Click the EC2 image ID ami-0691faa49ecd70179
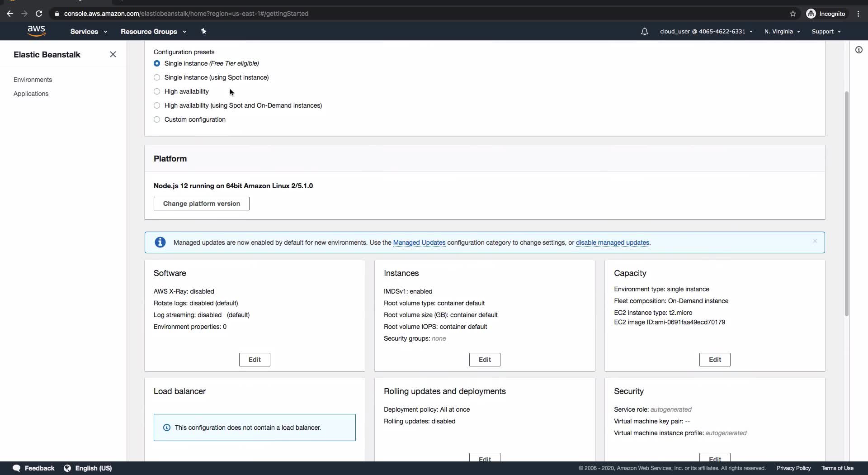 (x=670, y=322)
